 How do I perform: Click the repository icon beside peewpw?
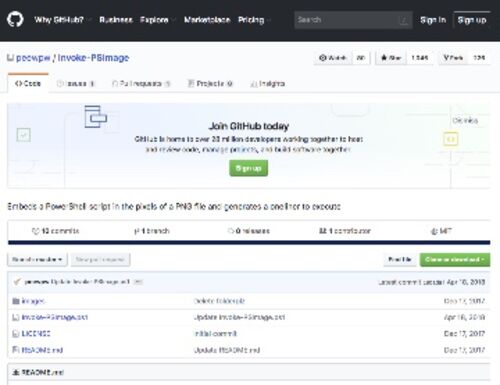point(10,58)
